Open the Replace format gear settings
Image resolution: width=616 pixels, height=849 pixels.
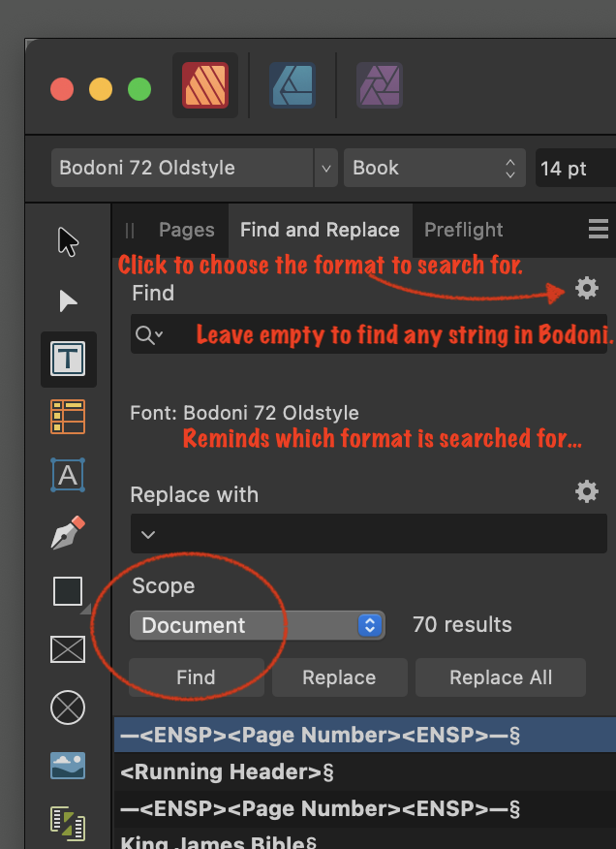pos(587,491)
